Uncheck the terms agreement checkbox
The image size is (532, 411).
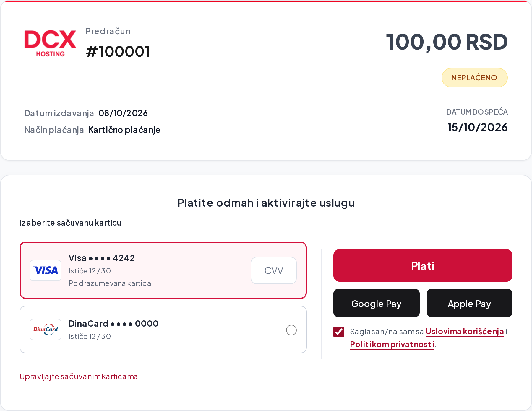pyautogui.click(x=339, y=332)
